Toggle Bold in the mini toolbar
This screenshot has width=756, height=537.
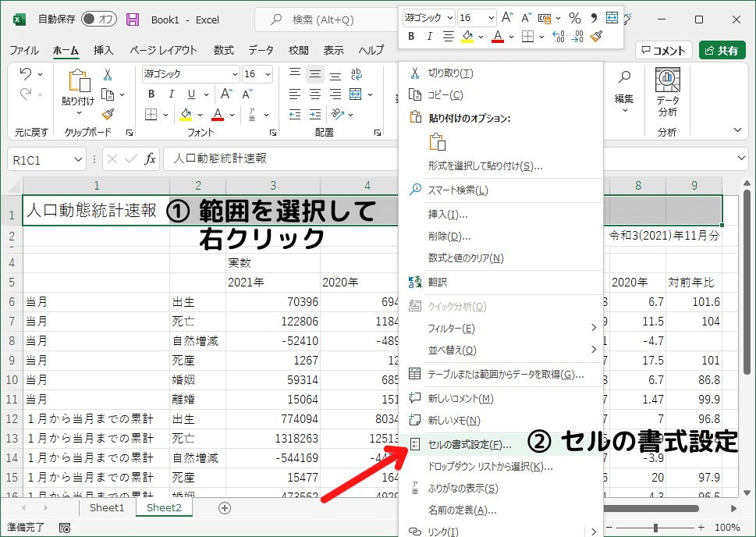coord(411,36)
